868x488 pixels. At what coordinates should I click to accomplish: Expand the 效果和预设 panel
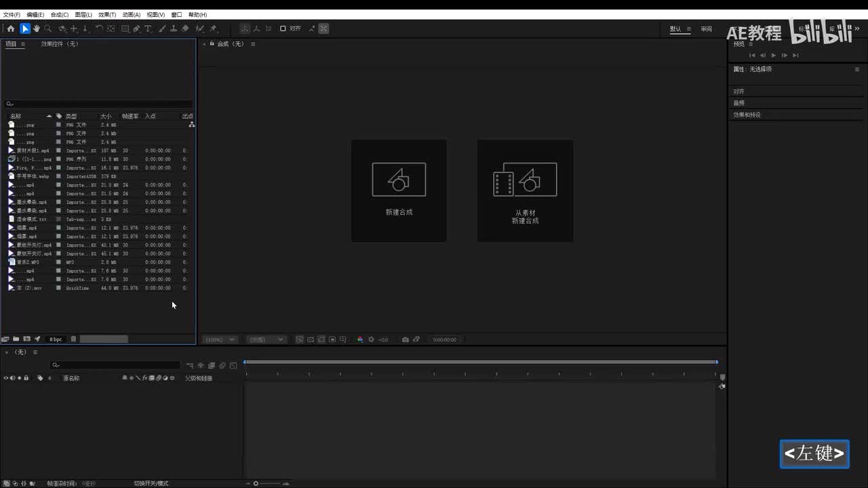(747, 115)
